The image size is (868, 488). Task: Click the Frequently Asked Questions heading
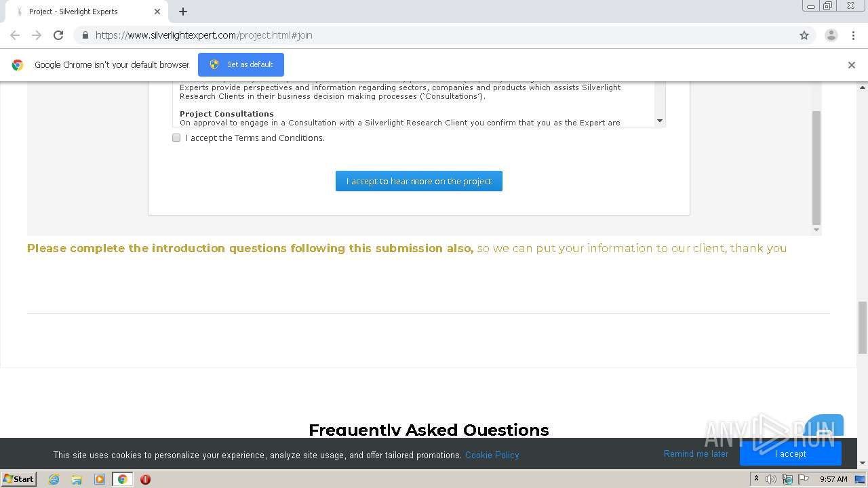429,430
